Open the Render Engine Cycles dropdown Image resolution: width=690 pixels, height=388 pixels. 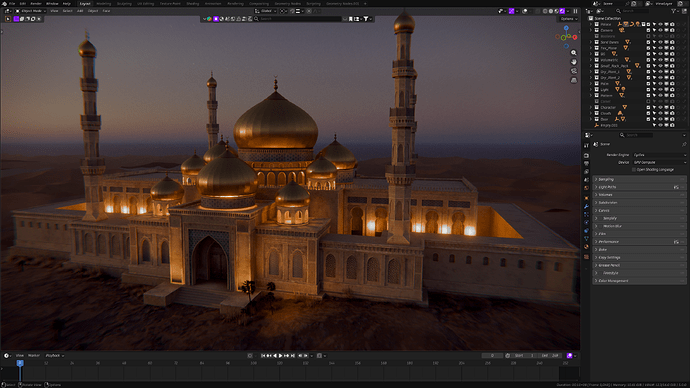click(x=660, y=155)
